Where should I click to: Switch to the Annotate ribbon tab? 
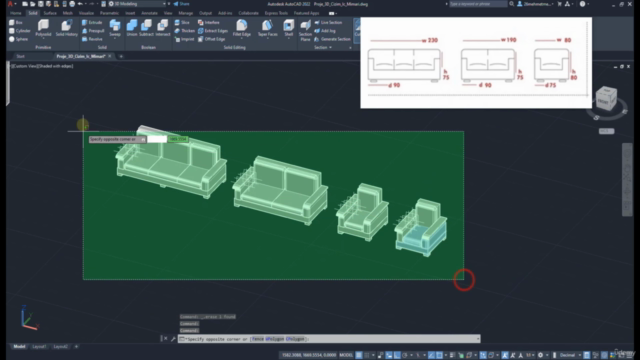pos(149,13)
